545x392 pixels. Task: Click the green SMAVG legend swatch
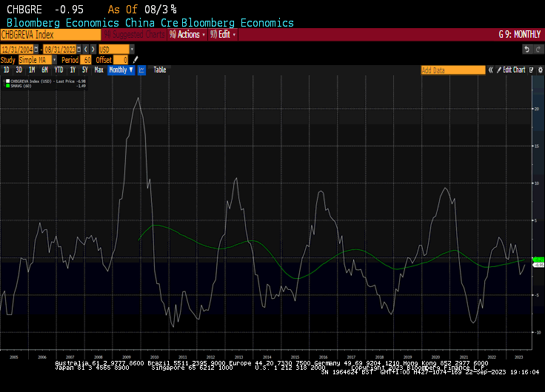click(x=7, y=85)
